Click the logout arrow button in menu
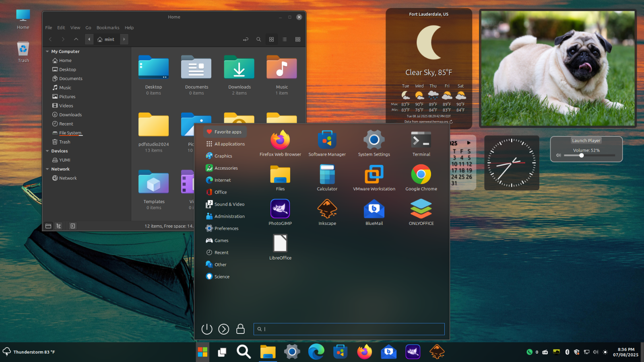 tap(223, 329)
